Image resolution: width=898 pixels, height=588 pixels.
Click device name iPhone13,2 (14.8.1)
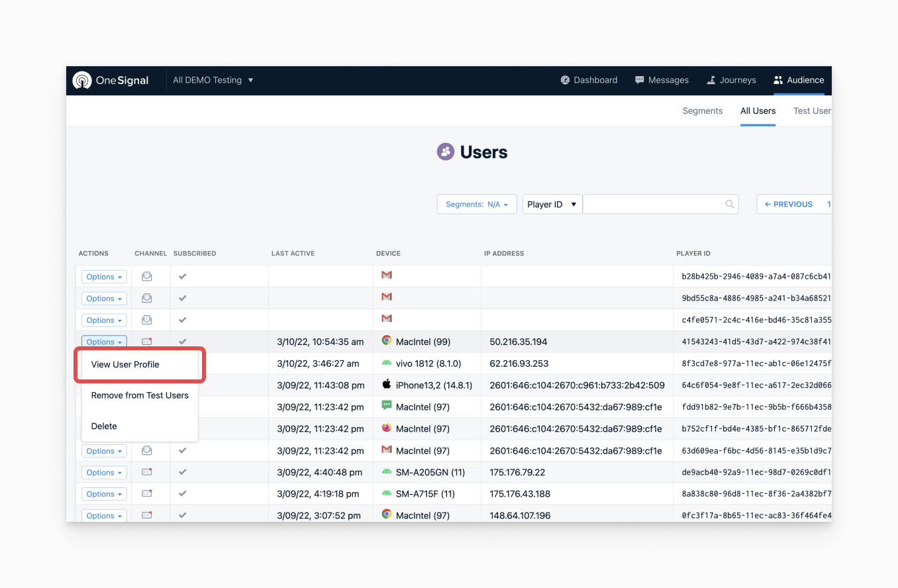coord(434,385)
